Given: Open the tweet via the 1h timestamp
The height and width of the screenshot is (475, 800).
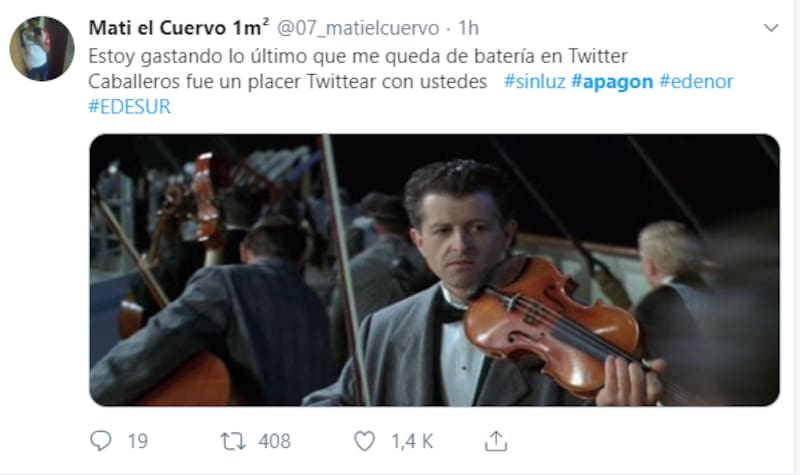Looking at the screenshot, I should [468, 28].
